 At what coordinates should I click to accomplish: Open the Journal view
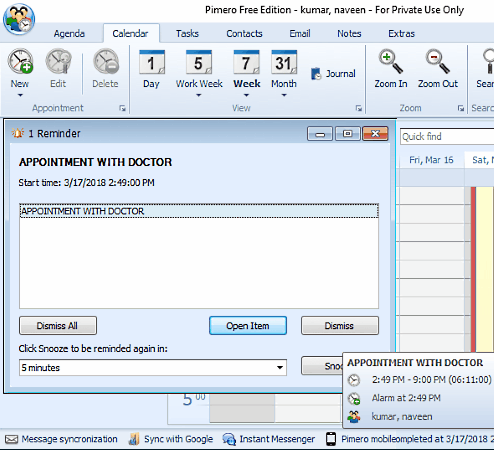[x=333, y=74]
